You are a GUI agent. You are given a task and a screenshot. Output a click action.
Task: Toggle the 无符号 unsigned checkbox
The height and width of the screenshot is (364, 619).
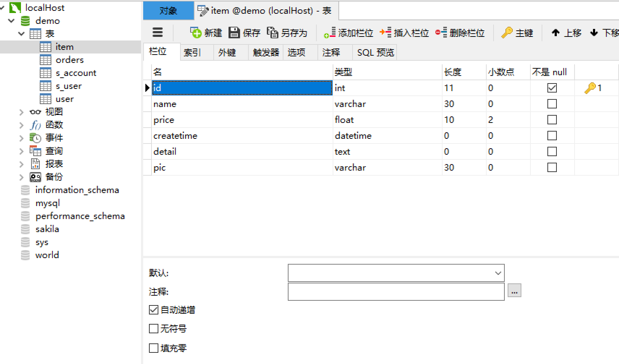coord(154,329)
